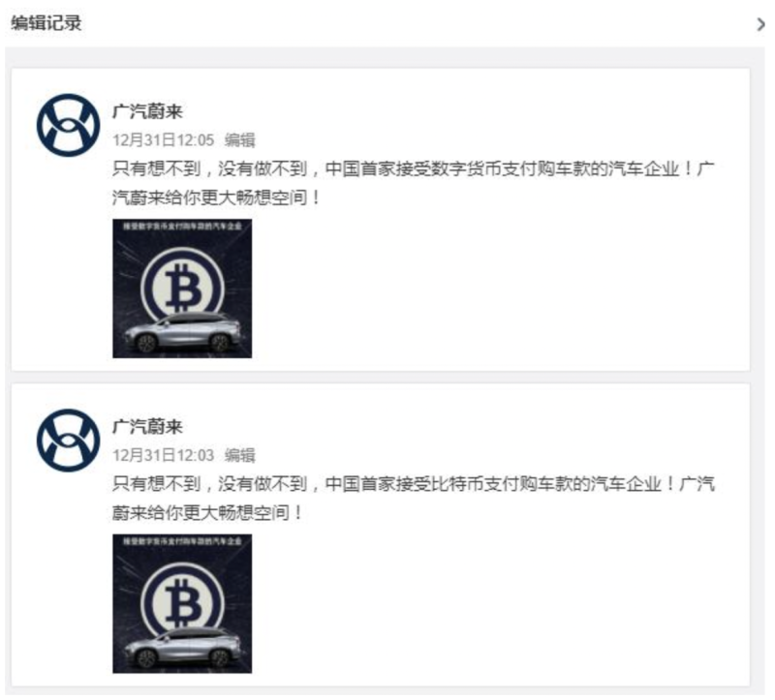The image size is (775, 700).
Task: Click 编辑 label next to 12:05
Action: tap(239, 140)
